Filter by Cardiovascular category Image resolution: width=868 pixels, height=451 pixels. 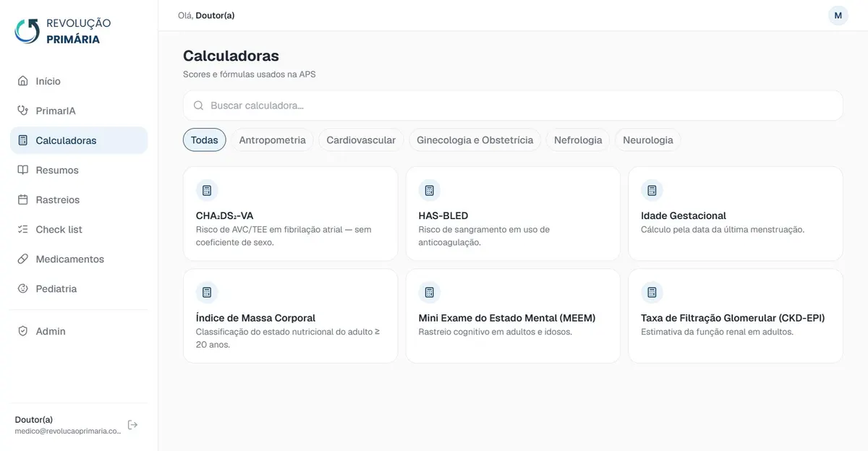(361, 140)
